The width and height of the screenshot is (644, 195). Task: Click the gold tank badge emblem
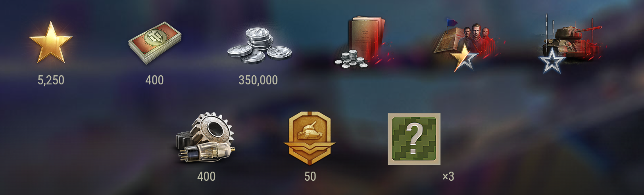tap(310, 138)
